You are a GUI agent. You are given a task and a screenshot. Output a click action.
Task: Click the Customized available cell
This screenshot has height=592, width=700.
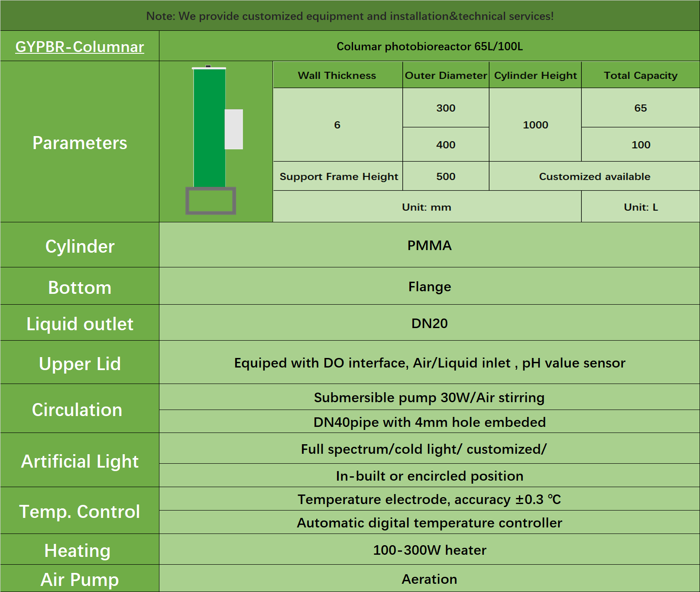(x=594, y=176)
